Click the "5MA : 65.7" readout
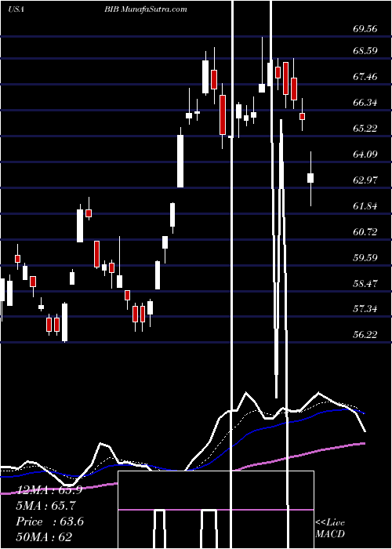392x549 pixels. pyautogui.click(x=45, y=506)
